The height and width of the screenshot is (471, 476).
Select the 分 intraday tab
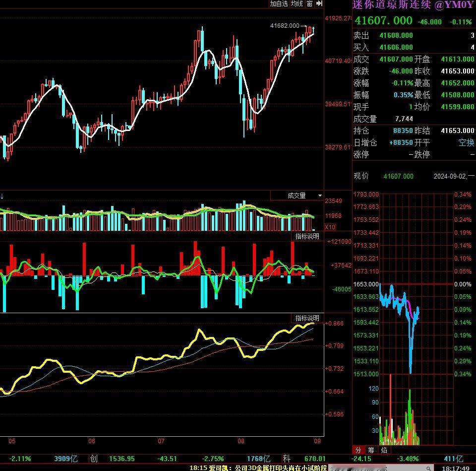358,450
